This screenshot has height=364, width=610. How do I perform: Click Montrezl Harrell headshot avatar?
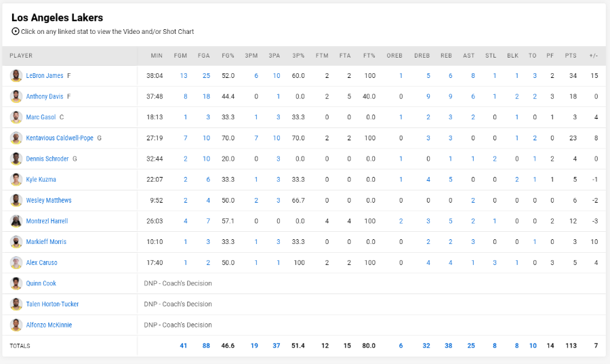pyautogui.click(x=16, y=221)
